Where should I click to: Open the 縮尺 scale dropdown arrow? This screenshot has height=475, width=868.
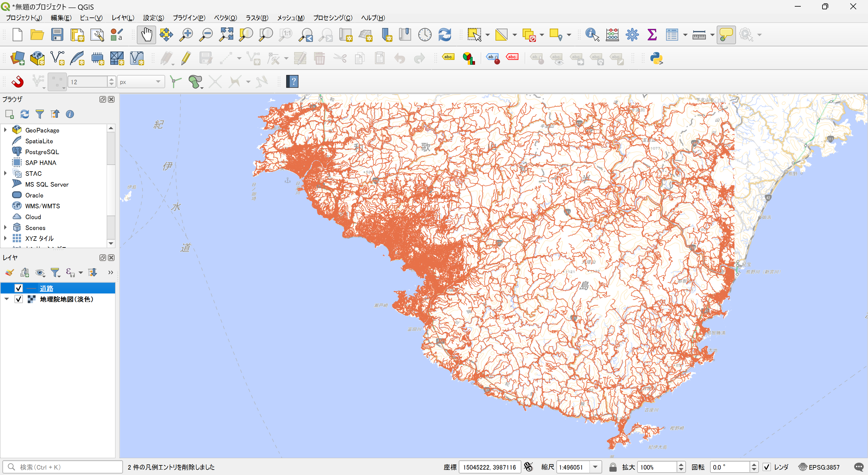click(x=596, y=467)
